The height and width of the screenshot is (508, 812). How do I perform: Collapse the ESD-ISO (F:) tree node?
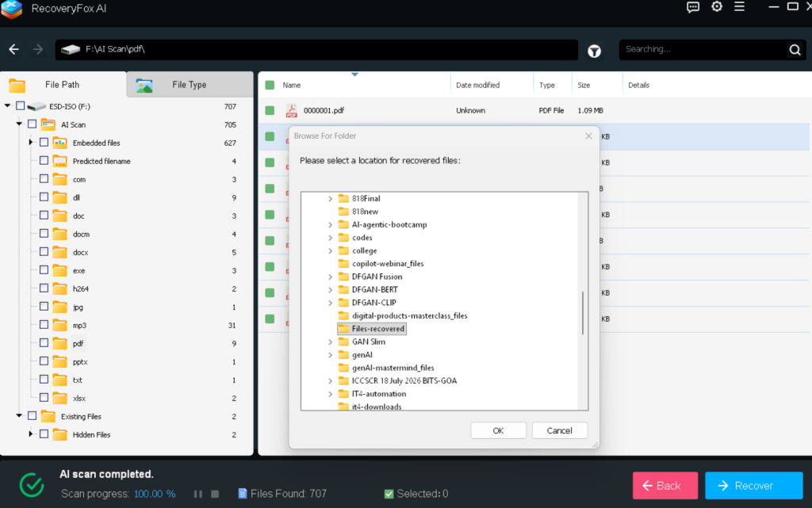pos(7,106)
